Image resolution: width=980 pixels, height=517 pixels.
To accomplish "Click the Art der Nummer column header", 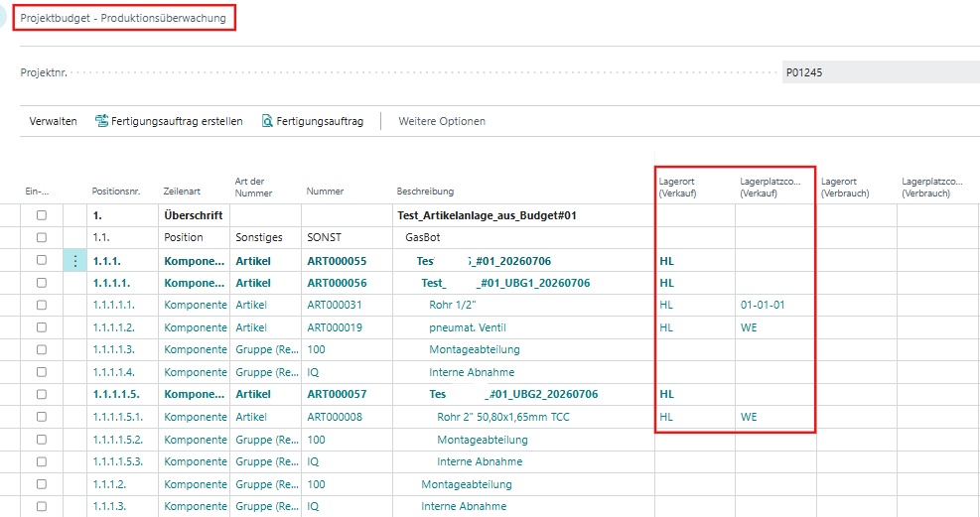I will [254, 188].
